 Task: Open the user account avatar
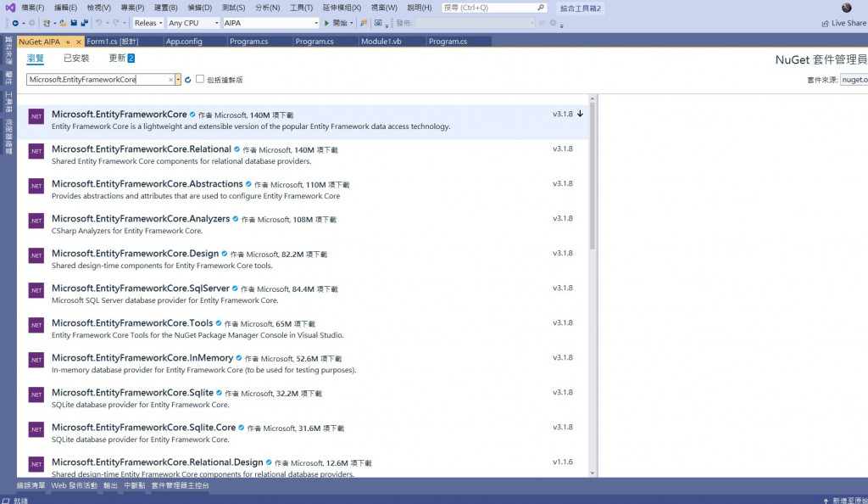[847, 8]
